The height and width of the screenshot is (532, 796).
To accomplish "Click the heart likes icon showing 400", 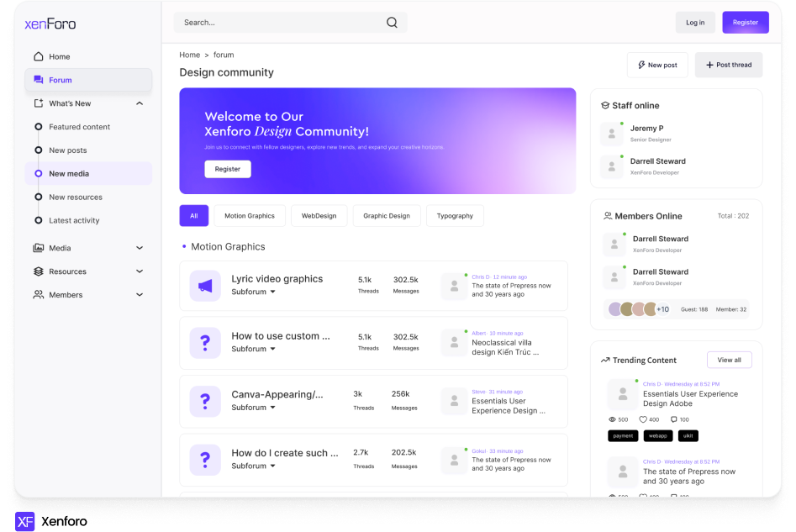I will coord(643,419).
